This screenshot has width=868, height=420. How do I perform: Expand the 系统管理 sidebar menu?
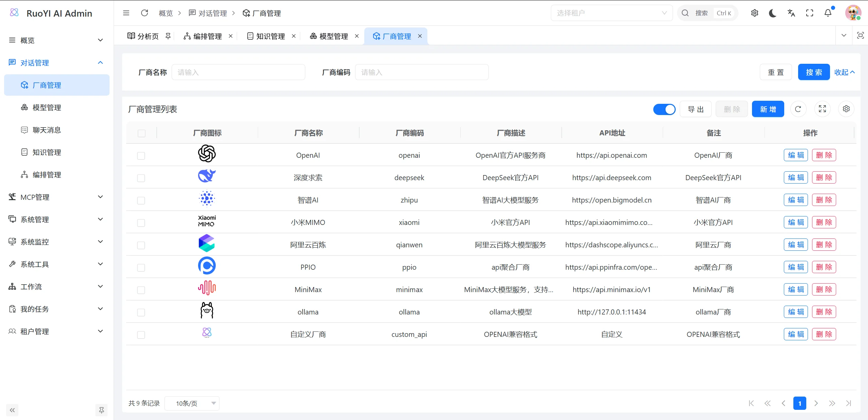click(x=56, y=219)
